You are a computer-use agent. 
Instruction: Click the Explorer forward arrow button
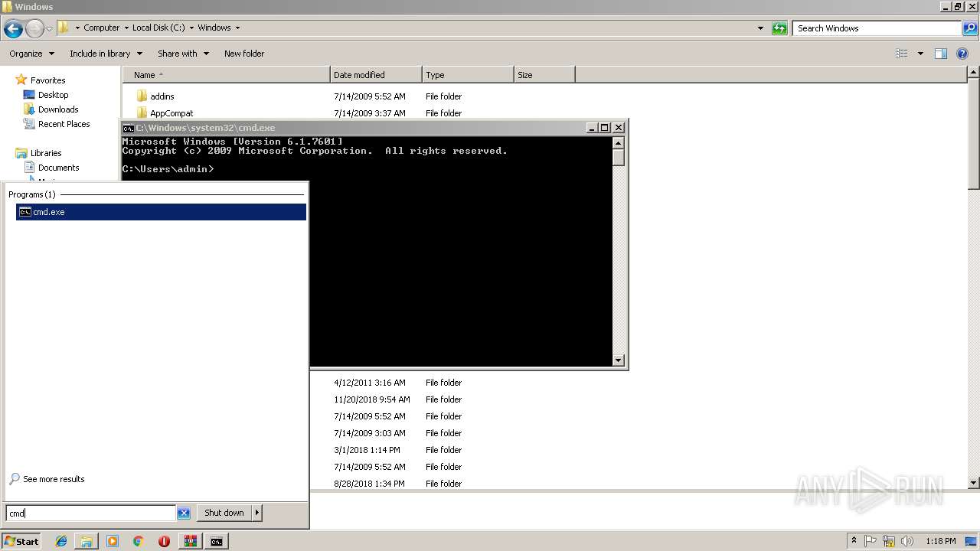34,29
